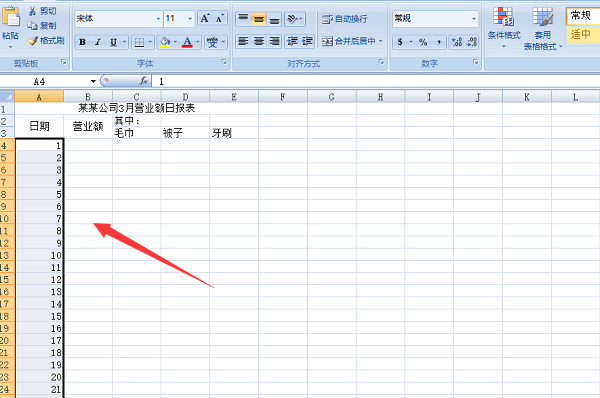Viewport: 600px width, 398px height.
Task: Click Copy (复制) button
Action: tap(42, 26)
